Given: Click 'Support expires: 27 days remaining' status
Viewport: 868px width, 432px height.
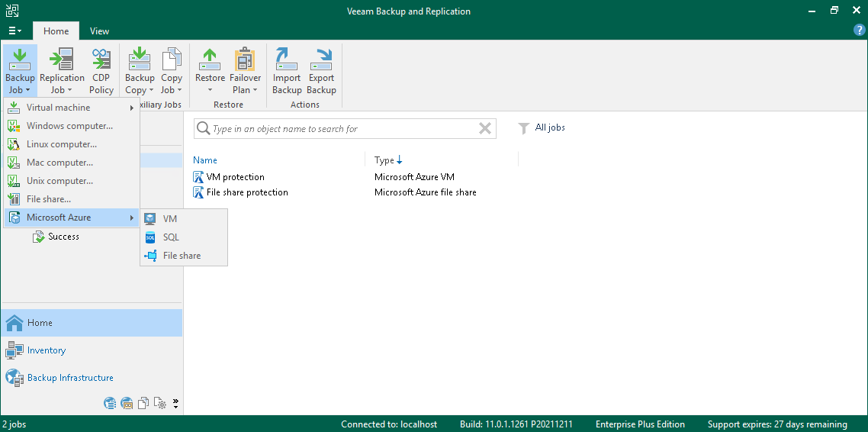Looking at the screenshot, I should pyautogui.click(x=777, y=424).
